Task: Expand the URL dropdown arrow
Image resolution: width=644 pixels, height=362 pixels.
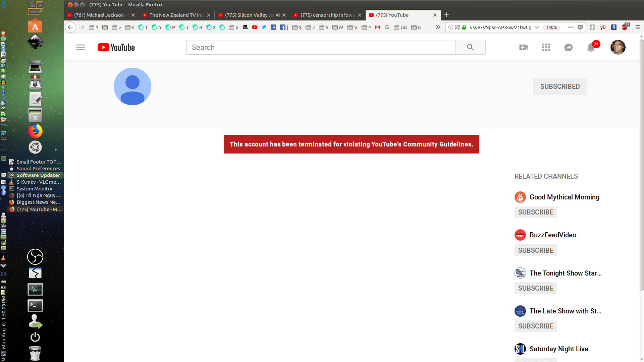Action: pyautogui.click(x=537, y=27)
